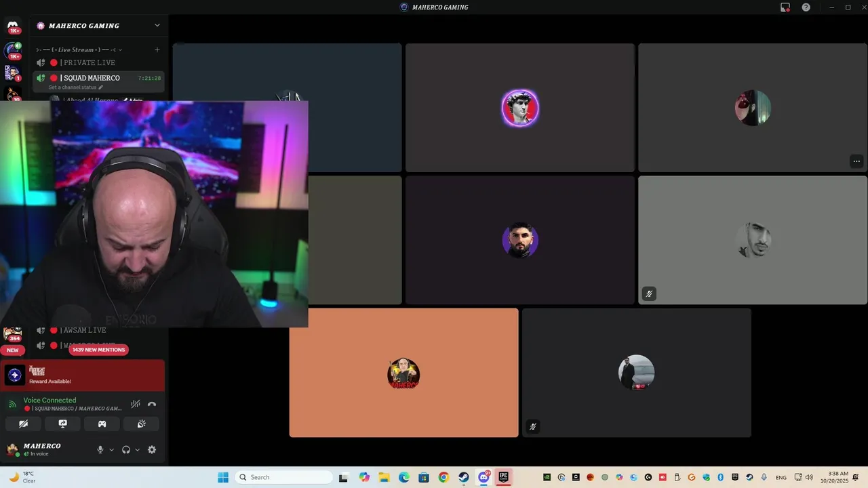Screen dimensions: 868x488
Task: Open more options on top-right tile
Action: pos(856,161)
